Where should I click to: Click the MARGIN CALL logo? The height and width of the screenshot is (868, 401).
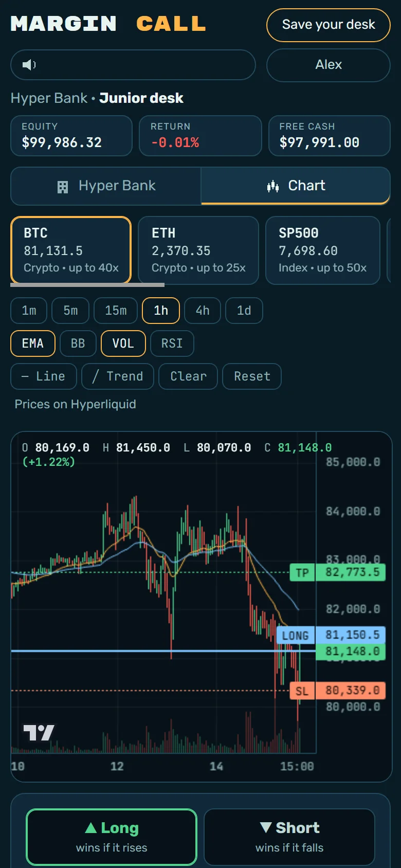coord(108,24)
